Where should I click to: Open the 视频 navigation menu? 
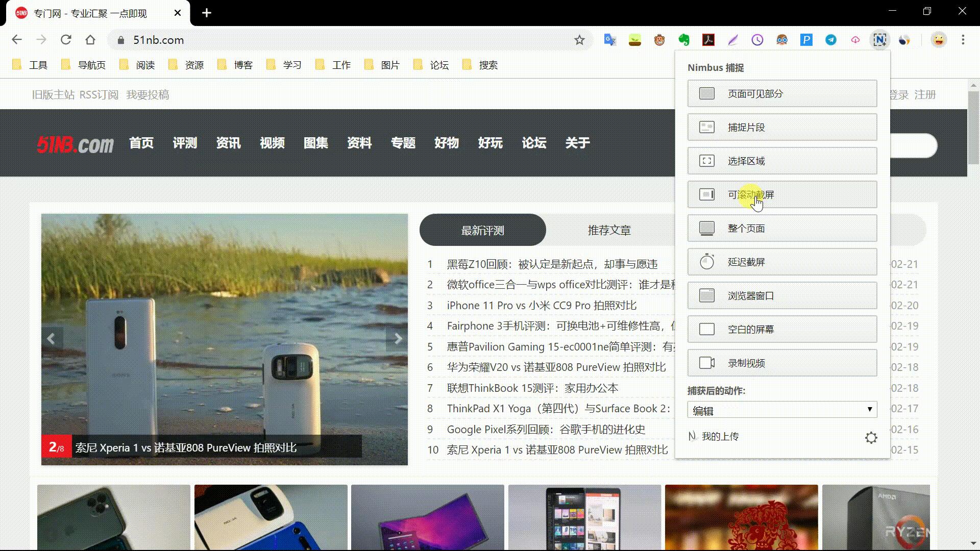coord(272,143)
